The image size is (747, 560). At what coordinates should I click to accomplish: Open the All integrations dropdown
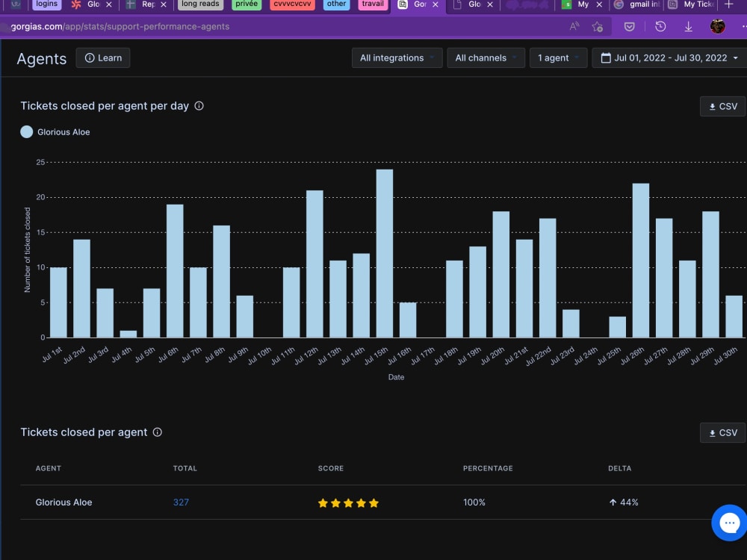click(397, 57)
